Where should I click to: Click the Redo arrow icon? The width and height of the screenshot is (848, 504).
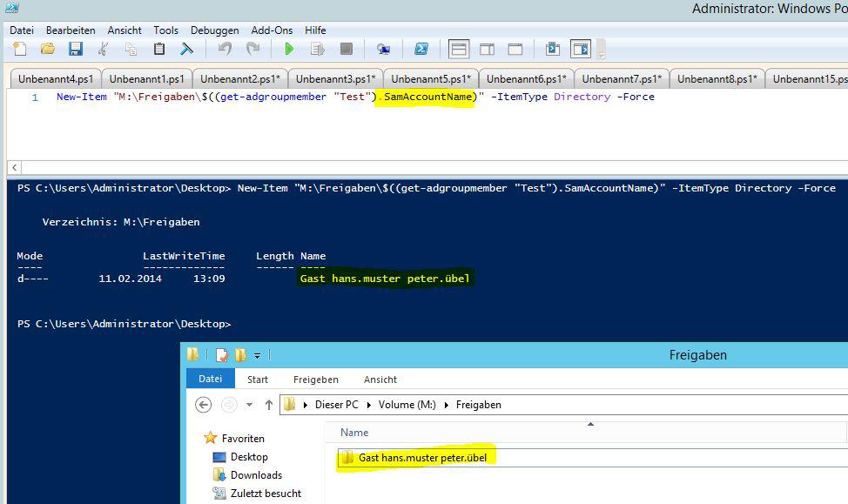tap(253, 50)
